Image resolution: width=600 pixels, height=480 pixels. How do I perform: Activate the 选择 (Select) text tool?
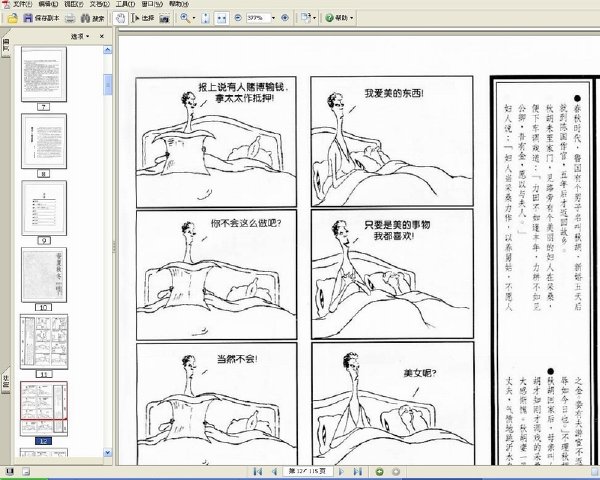point(142,18)
